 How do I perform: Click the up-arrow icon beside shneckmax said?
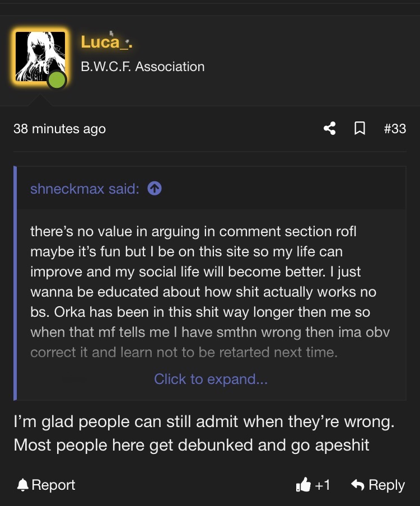pyautogui.click(x=155, y=189)
